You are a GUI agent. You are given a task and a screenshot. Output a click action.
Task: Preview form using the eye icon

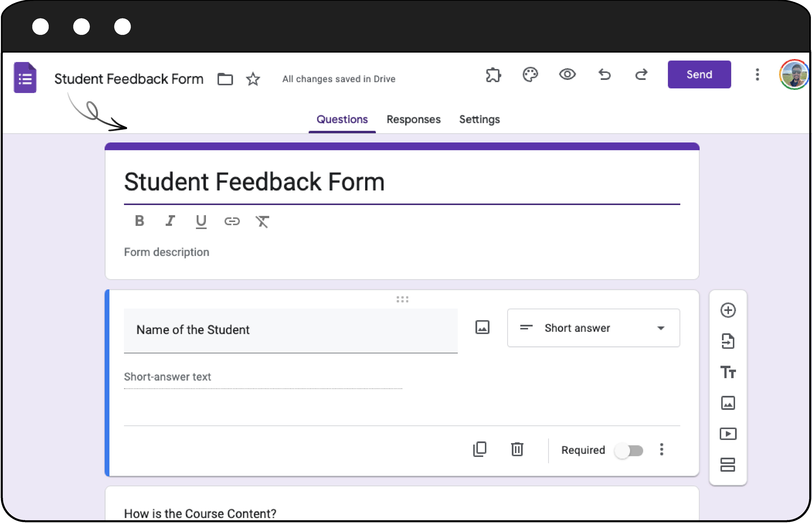pyautogui.click(x=567, y=74)
